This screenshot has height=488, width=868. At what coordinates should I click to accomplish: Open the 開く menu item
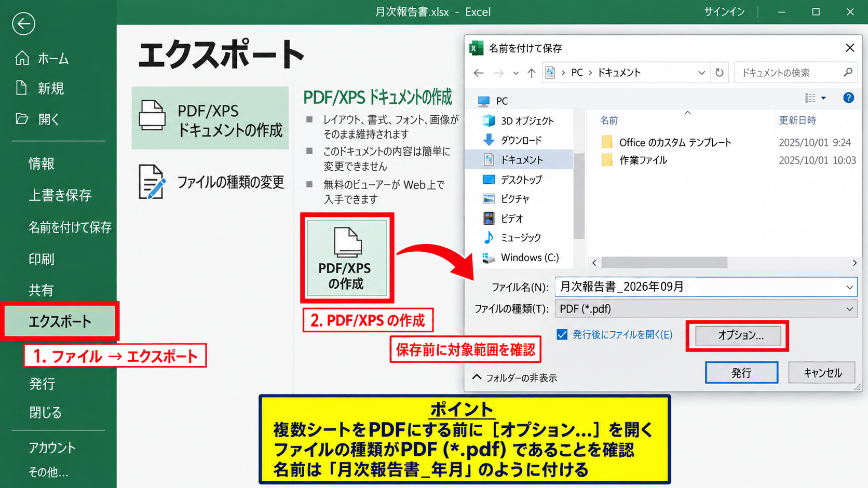tap(38, 119)
